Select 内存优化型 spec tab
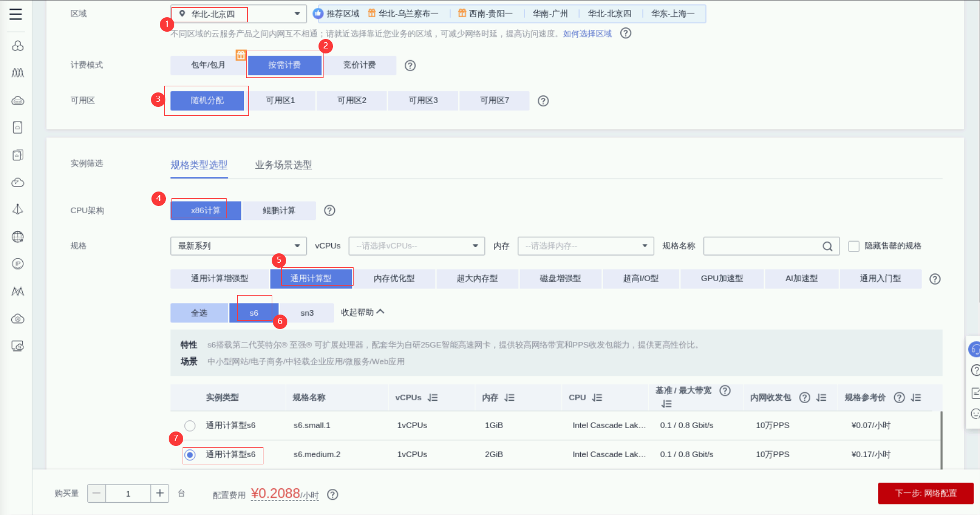This screenshot has width=980, height=515. [394, 278]
